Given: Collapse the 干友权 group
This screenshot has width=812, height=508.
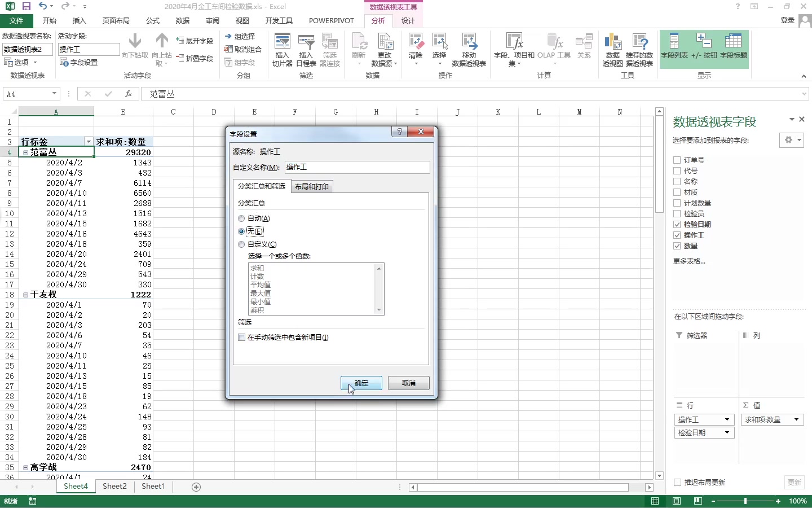Looking at the screenshot, I should pyautogui.click(x=25, y=295).
